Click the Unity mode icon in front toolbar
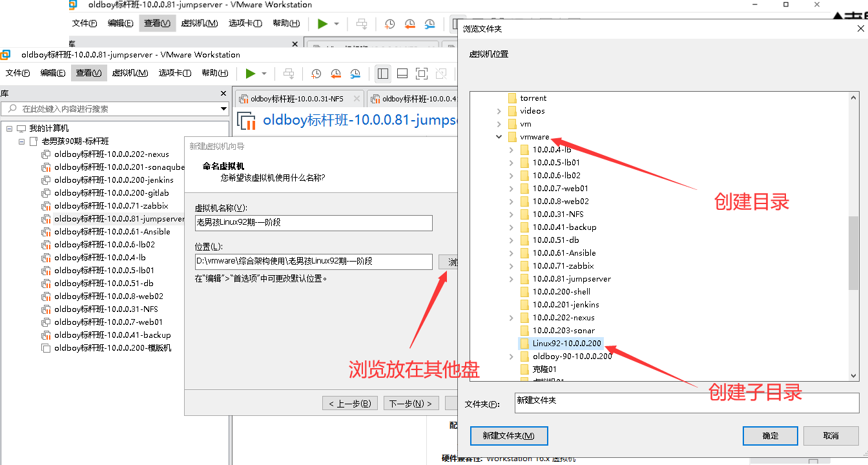Image resolution: width=868 pixels, height=465 pixels. 441,74
